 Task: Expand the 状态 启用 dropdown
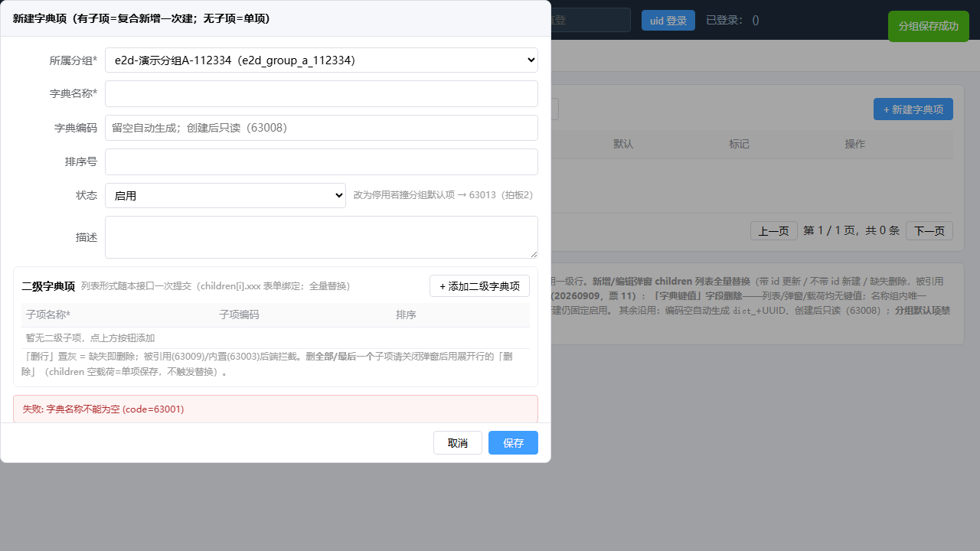(x=225, y=195)
